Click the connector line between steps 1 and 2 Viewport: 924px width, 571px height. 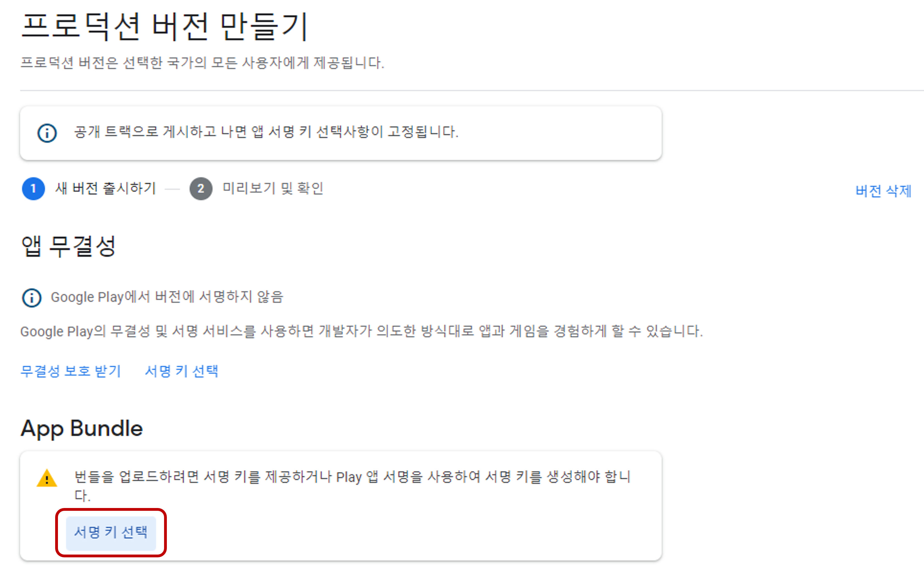[x=172, y=188]
